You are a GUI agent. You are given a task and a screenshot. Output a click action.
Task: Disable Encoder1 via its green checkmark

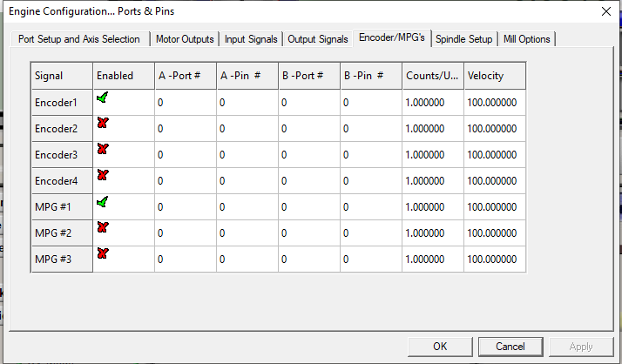[x=102, y=98]
